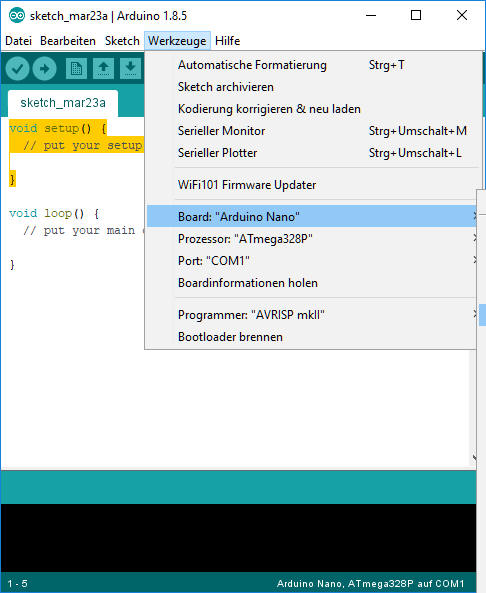This screenshot has width=486, height=593.
Task: Select the sketch_mar23a editor tab
Action: coord(63,103)
